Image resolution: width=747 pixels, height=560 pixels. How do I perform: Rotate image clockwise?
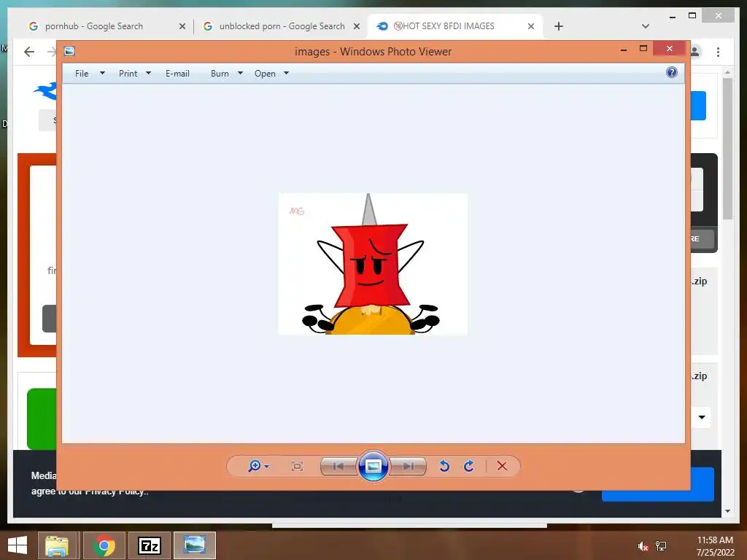click(469, 466)
